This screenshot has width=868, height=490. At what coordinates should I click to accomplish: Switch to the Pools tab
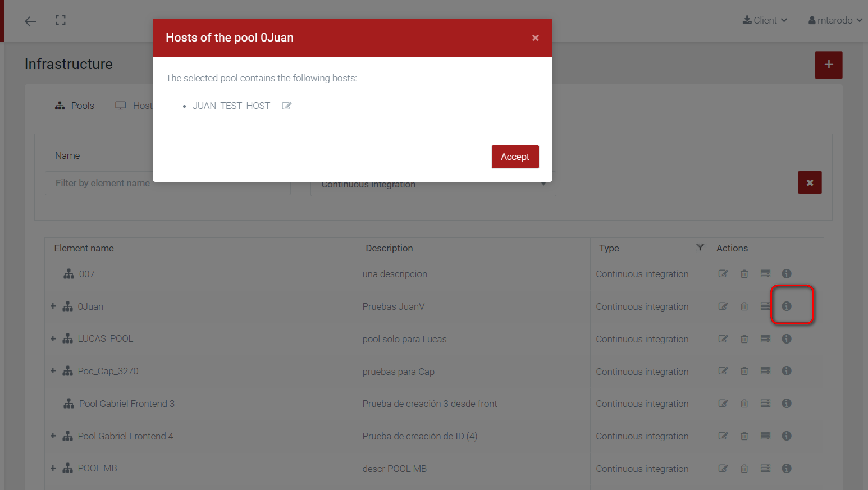click(75, 106)
